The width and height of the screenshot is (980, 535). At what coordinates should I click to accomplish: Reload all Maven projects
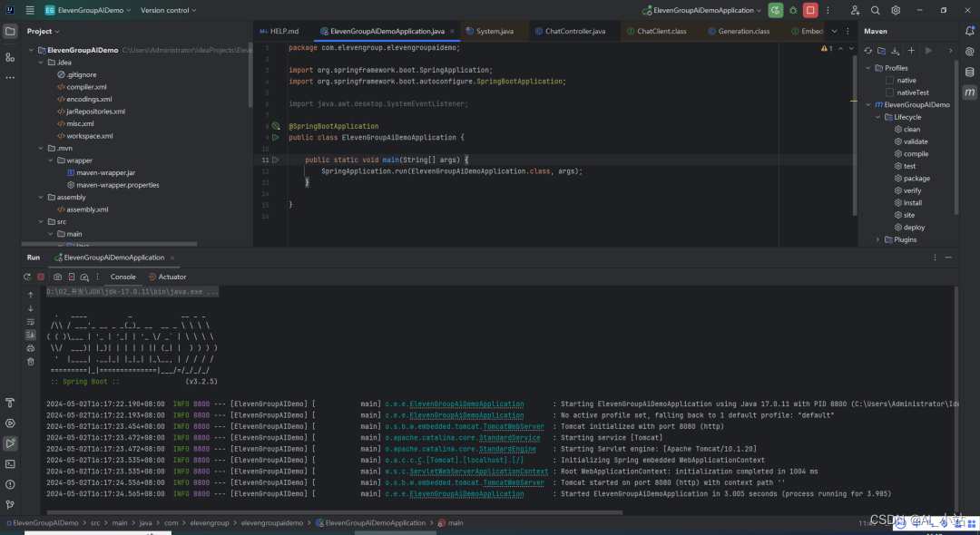coord(868,51)
